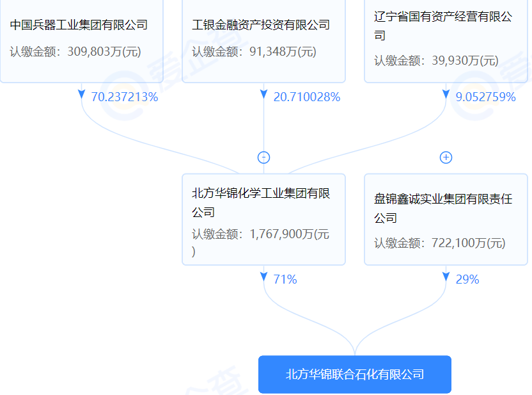Expand shareholders of 盘锦鑫诚实业集团 via plus circle
This screenshot has width=532, height=395.
click(446, 157)
